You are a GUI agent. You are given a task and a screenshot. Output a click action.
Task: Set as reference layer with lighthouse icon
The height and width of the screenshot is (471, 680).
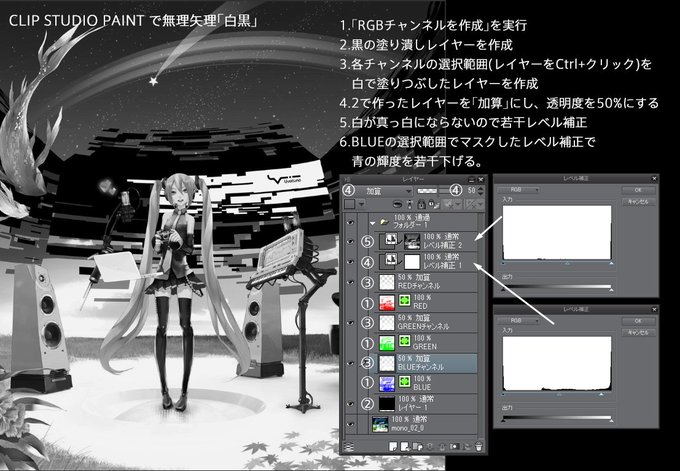pyautogui.click(x=409, y=204)
